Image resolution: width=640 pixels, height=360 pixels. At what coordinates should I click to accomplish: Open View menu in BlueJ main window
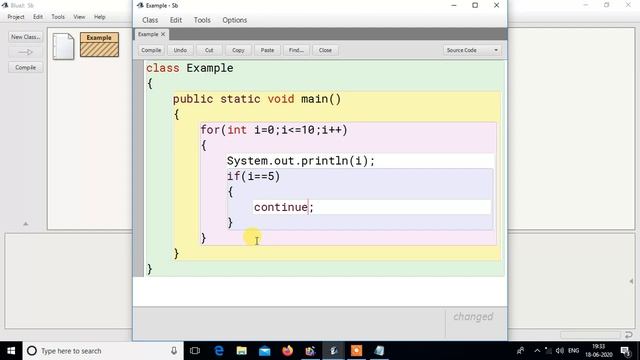coord(79,17)
